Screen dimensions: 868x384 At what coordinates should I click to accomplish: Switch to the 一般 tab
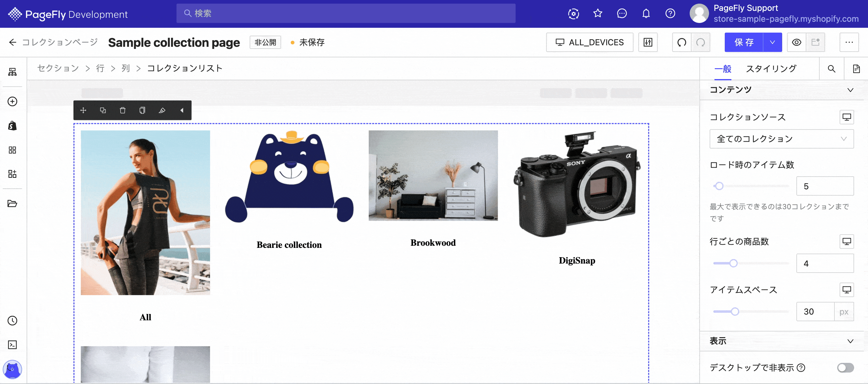pos(723,69)
